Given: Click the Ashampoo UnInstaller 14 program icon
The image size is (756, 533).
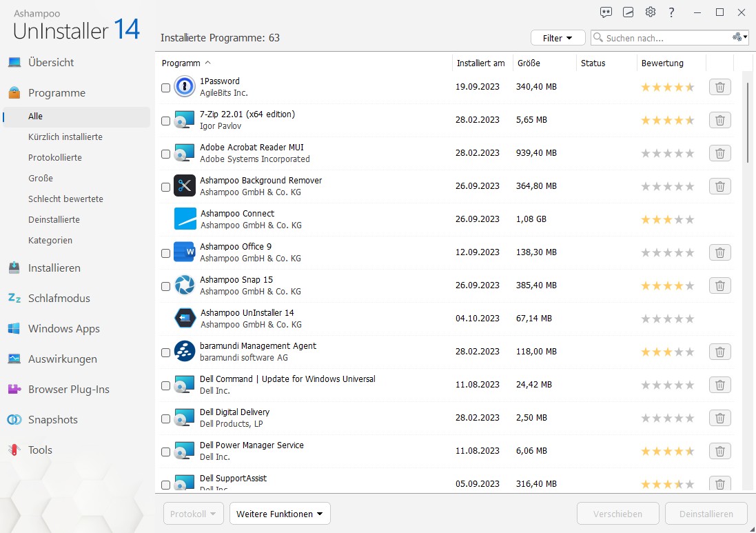Looking at the screenshot, I should [x=185, y=319].
